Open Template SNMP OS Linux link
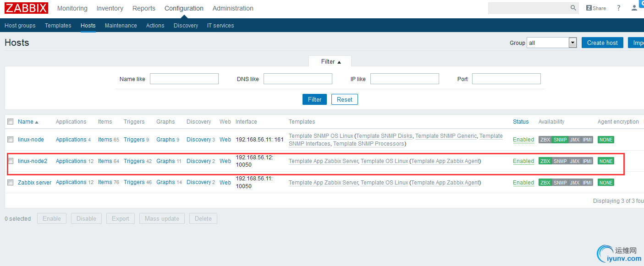Screen dimensions: 644x266 pyautogui.click(x=321, y=136)
